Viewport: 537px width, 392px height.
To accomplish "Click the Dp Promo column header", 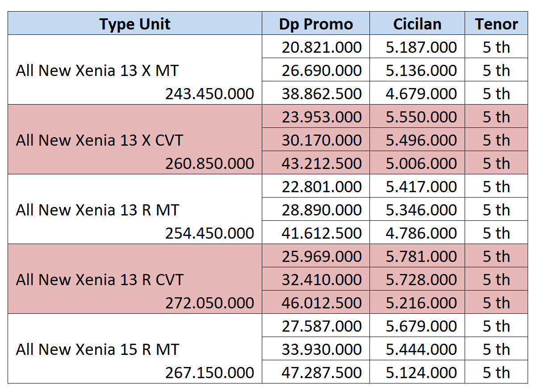I will click(316, 24).
